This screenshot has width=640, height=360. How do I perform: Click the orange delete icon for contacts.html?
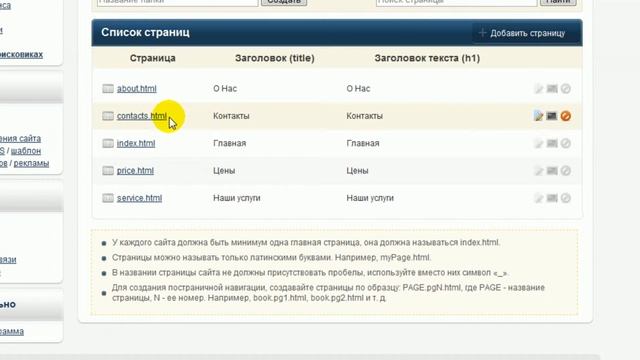click(565, 116)
